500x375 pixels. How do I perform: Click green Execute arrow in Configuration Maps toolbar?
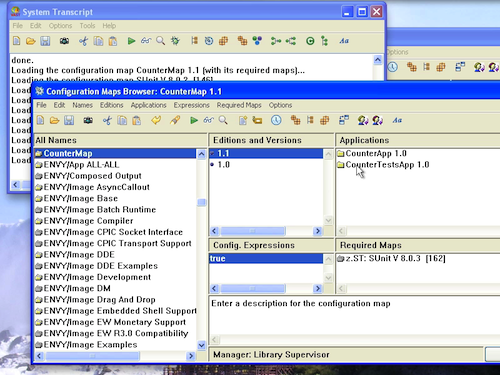click(x=194, y=120)
